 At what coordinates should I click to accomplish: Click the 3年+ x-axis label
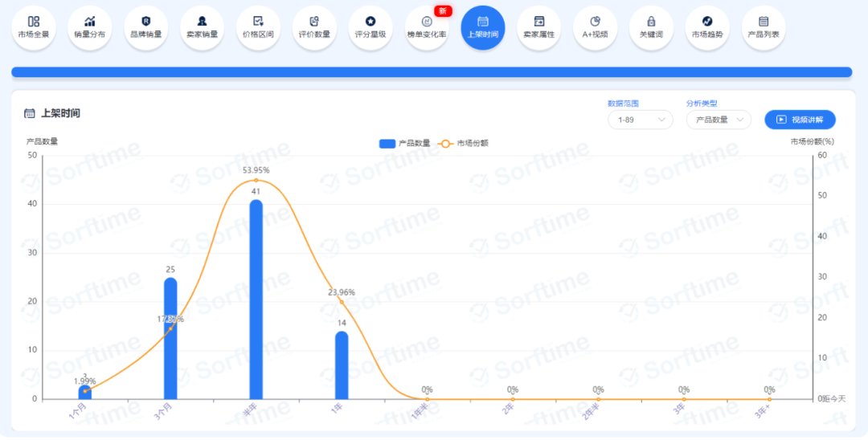[x=764, y=410]
